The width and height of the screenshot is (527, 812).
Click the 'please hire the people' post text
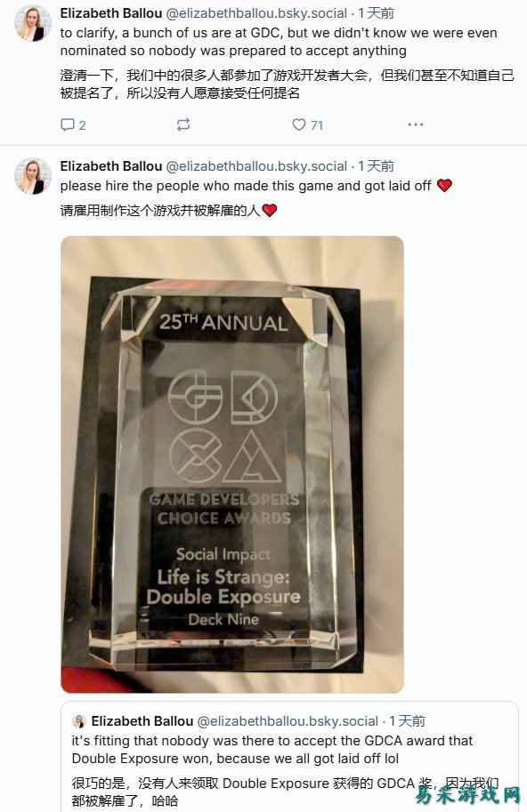246,186
